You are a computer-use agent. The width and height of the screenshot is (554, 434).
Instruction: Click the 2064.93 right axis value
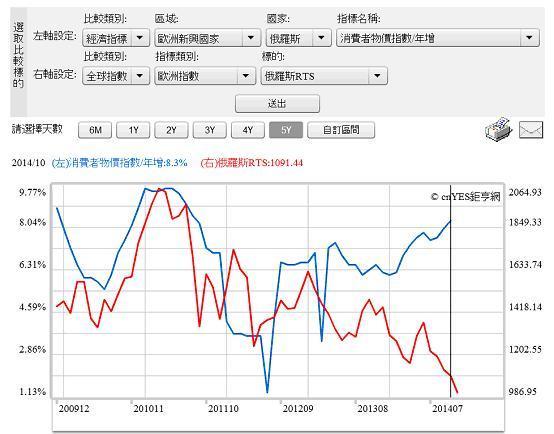pos(525,192)
